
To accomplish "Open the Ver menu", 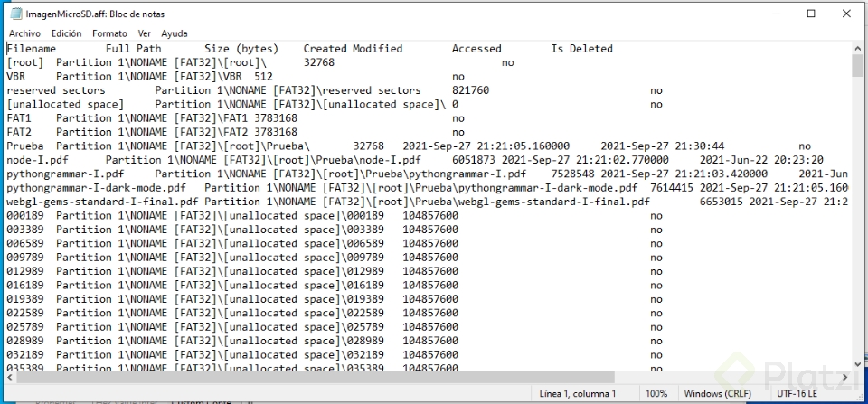I will point(145,33).
